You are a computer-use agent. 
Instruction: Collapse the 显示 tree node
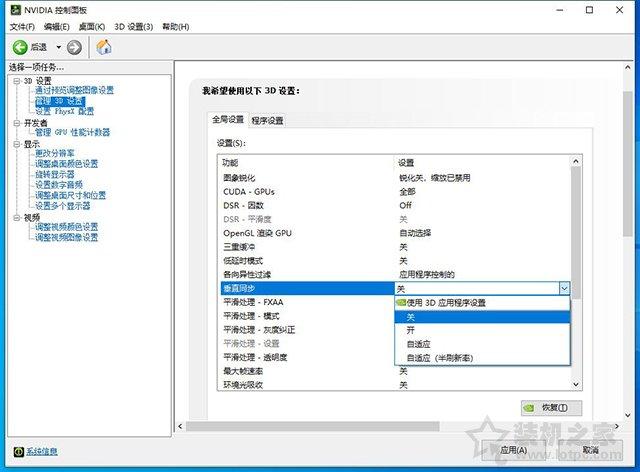[17, 144]
